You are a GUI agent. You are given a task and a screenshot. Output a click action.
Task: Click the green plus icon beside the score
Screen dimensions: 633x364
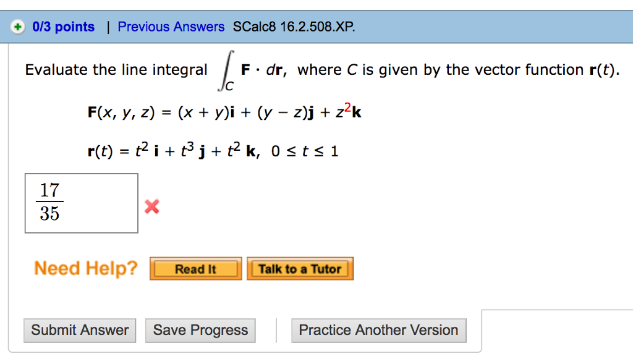coord(17,27)
